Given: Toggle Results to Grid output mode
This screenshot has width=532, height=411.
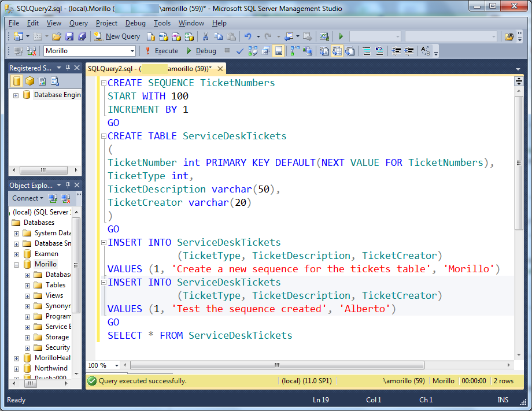Looking at the screenshot, I should [x=337, y=51].
